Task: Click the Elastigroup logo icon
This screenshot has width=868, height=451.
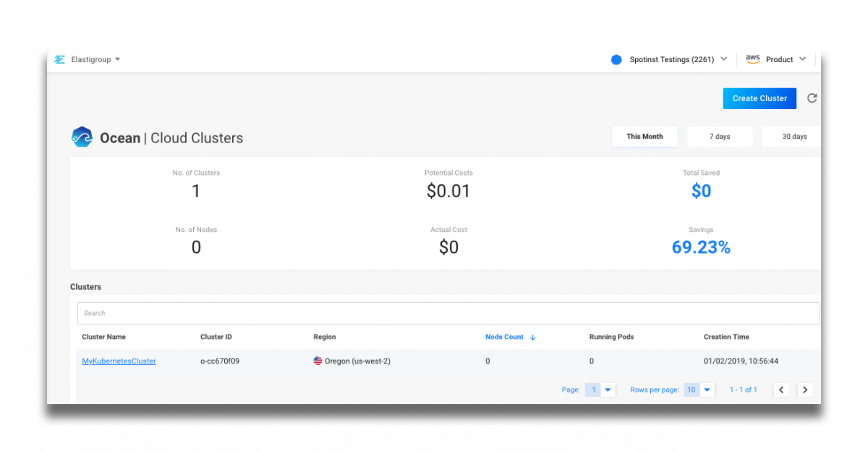Action: point(59,59)
